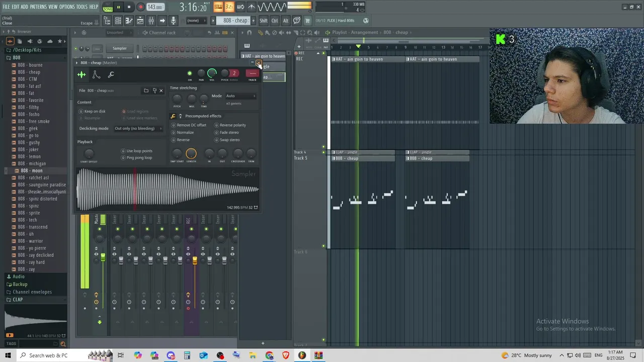
Task: Open the Time stretching Mode Auto dropdown
Action: tap(240, 96)
